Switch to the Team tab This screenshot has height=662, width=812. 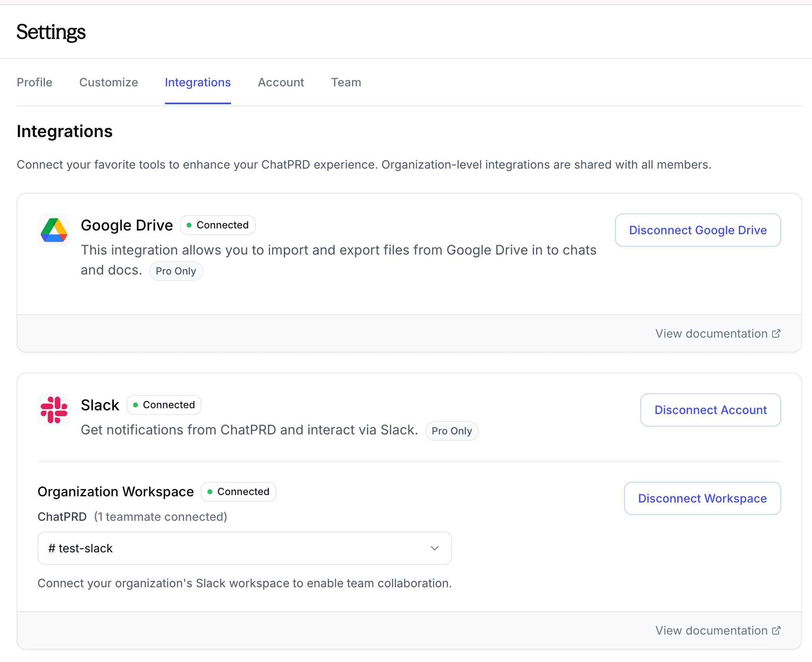click(x=346, y=82)
